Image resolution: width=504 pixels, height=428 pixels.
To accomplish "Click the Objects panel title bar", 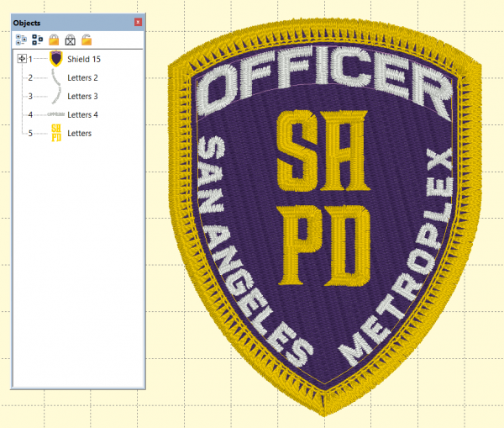I will click(x=67, y=21).
